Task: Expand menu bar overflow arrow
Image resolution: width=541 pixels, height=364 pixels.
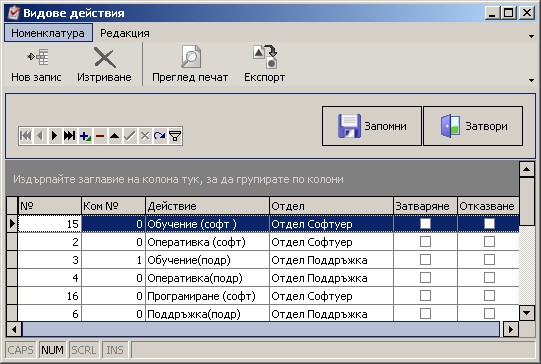Action: 531,36
